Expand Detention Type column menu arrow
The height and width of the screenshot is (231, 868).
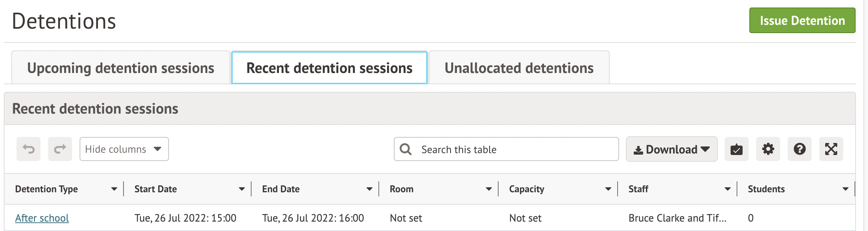pyautogui.click(x=114, y=189)
